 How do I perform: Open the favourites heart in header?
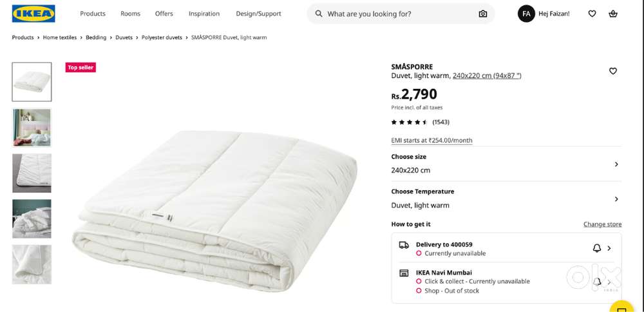pyautogui.click(x=592, y=14)
